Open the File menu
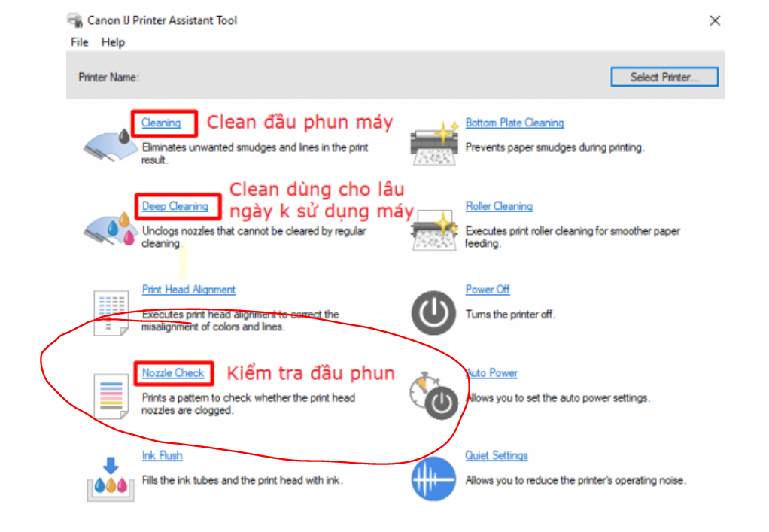The width and height of the screenshot is (769, 532). (x=80, y=42)
